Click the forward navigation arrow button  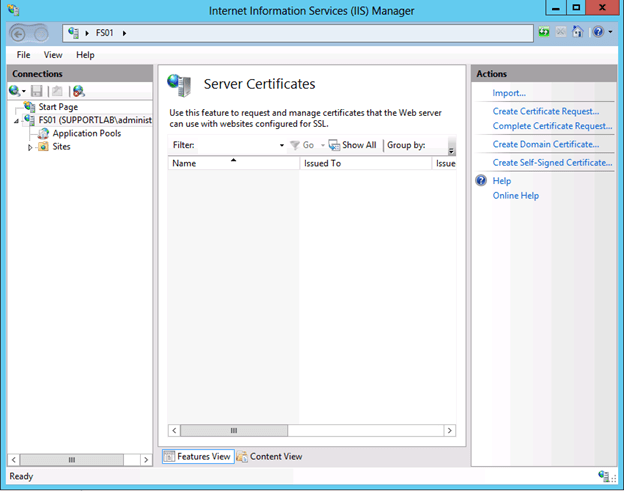(x=40, y=34)
